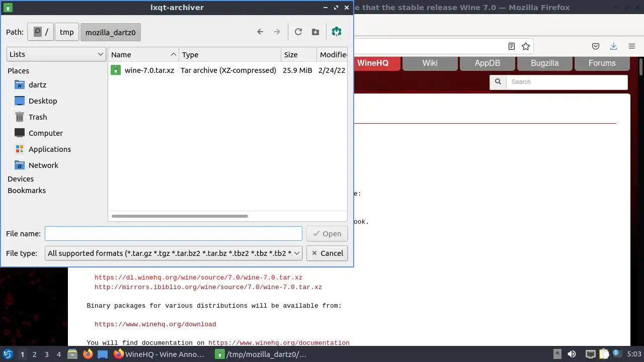
Task: Bookmark the page with the star icon
Action: (526, 46)
